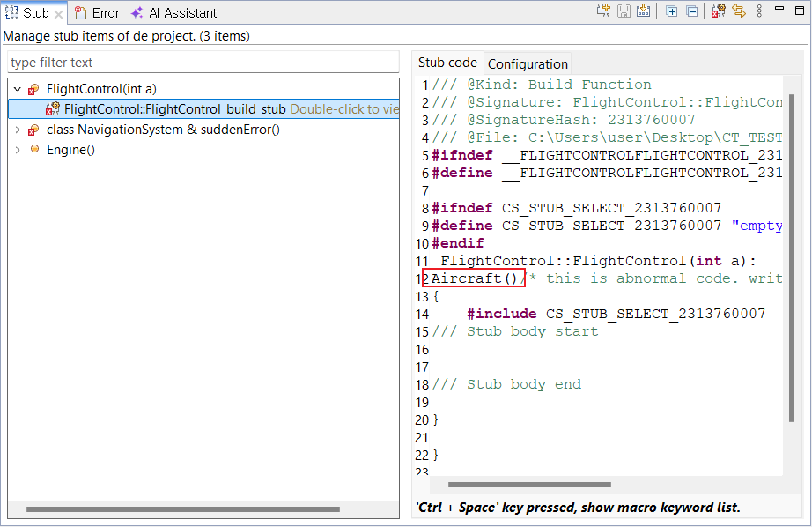Click the yellow swap arrows toolbar icon
The height and width of the screenshot is (527, 812).
click(739, 11)
